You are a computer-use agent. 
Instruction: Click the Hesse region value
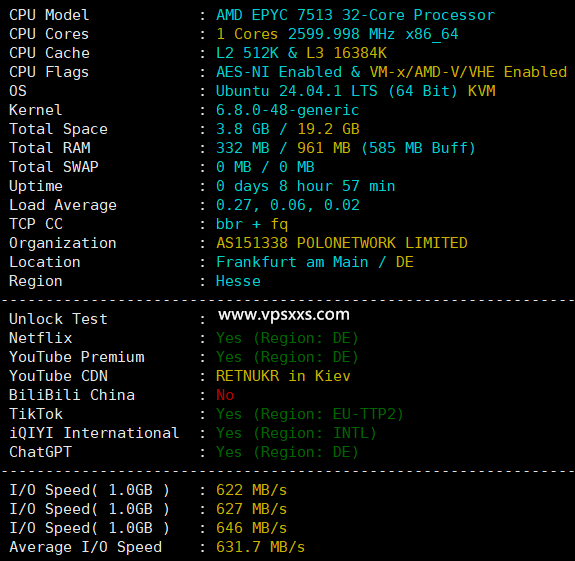click(x=238, y=281)
